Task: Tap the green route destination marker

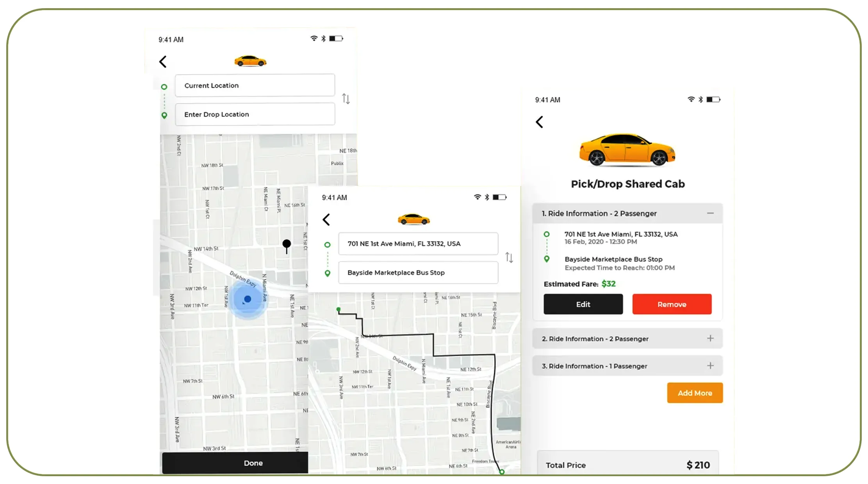Action: [502, 472]
